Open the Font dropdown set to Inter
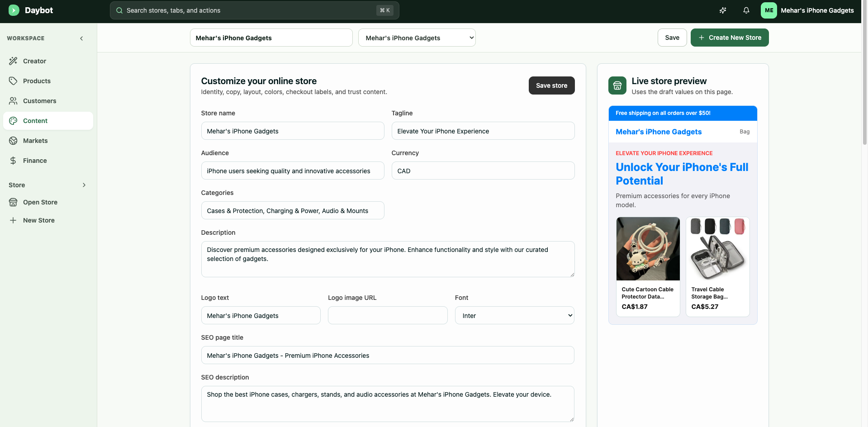 [515, 315]
